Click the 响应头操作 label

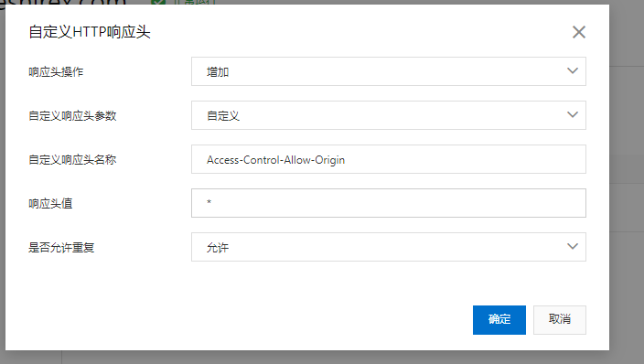[x=56, y=72]
